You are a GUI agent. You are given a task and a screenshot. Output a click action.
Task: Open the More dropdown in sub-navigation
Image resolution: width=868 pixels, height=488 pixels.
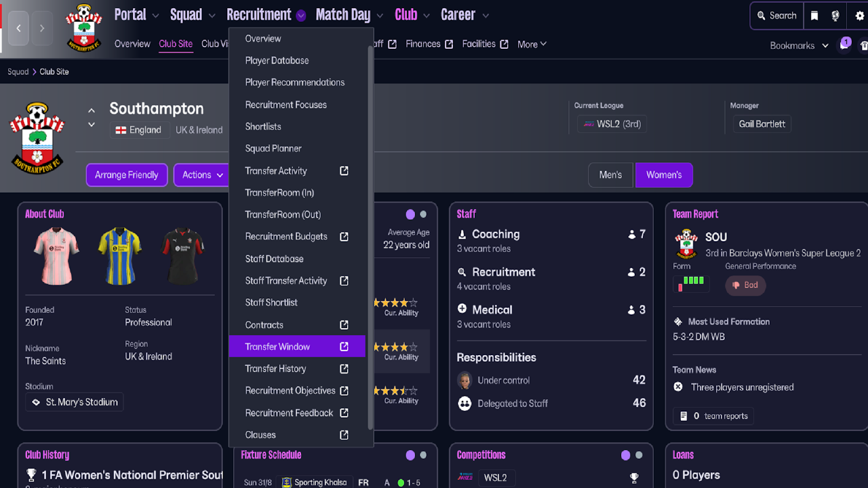pyautogui.click(x=532, y=44)
